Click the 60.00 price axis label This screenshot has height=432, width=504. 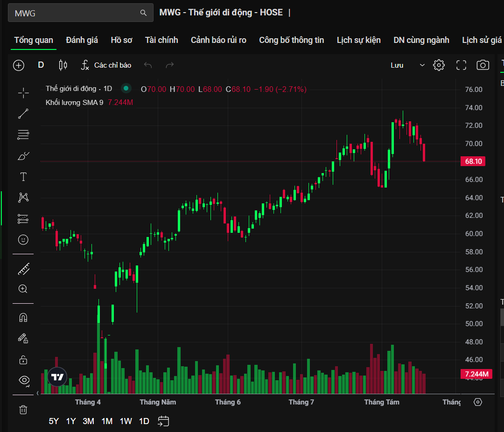pos(474,234)
